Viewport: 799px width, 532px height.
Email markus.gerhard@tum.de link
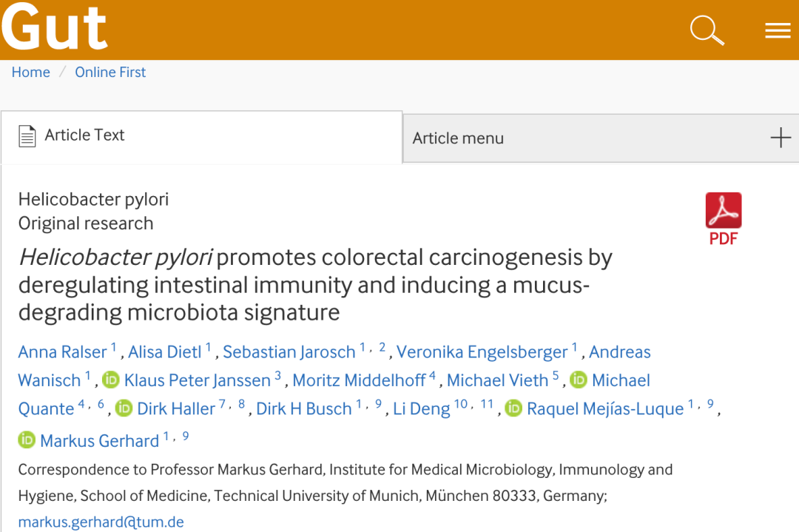[x=101, y=522]
